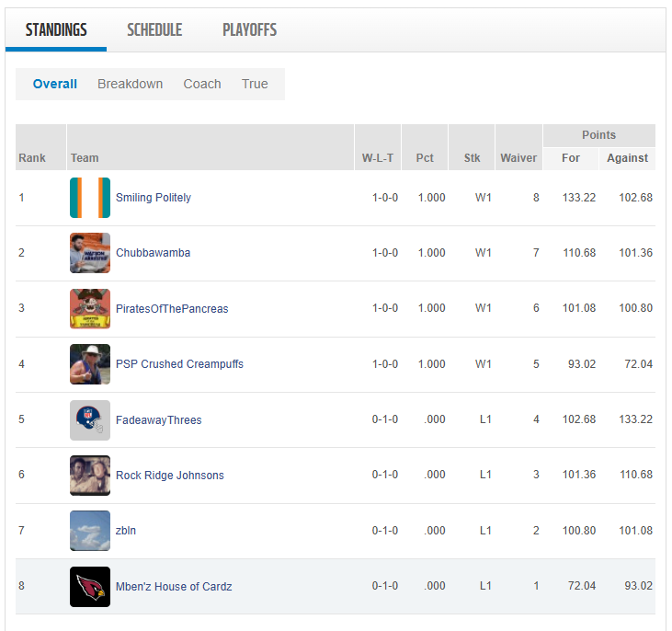Open the Smiling Politely team link
This screenshot has width=672, height=631.
(x=154, y=198)
